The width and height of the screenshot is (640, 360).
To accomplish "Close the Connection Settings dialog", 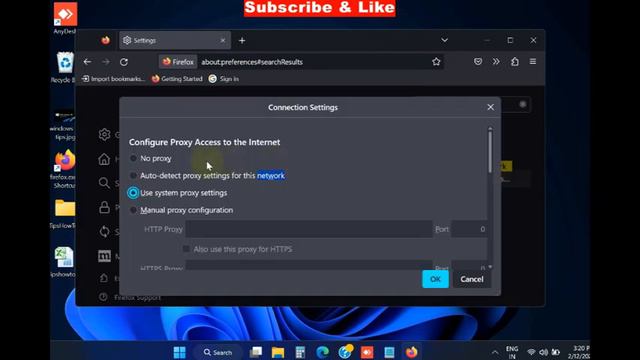I will click(491, 107).
